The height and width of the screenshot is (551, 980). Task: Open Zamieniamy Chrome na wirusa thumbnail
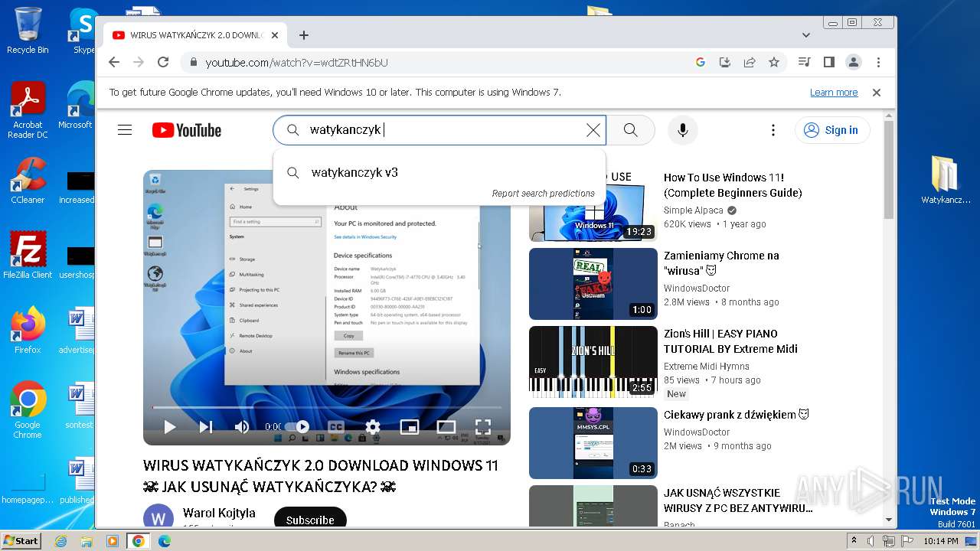[x=593, y=284]
